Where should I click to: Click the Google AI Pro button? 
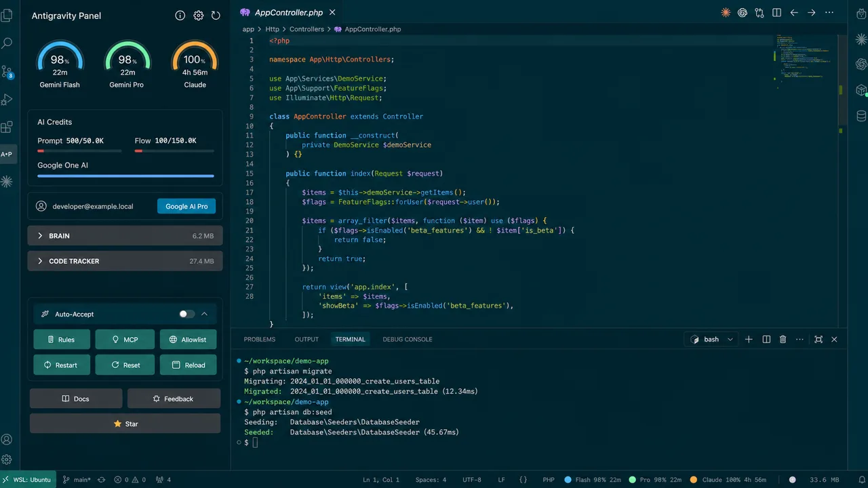(186, 206)
